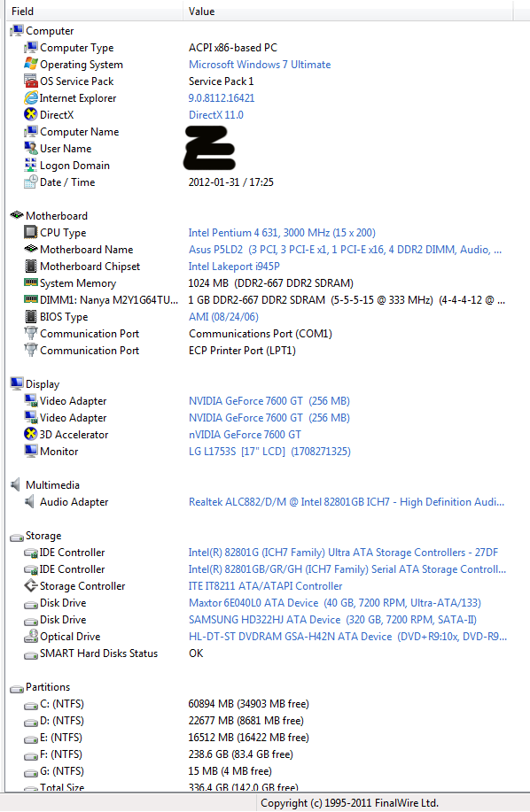Select the Motherboard Name field label
This screenshot has height=812, width=530.
click(87, 249)
